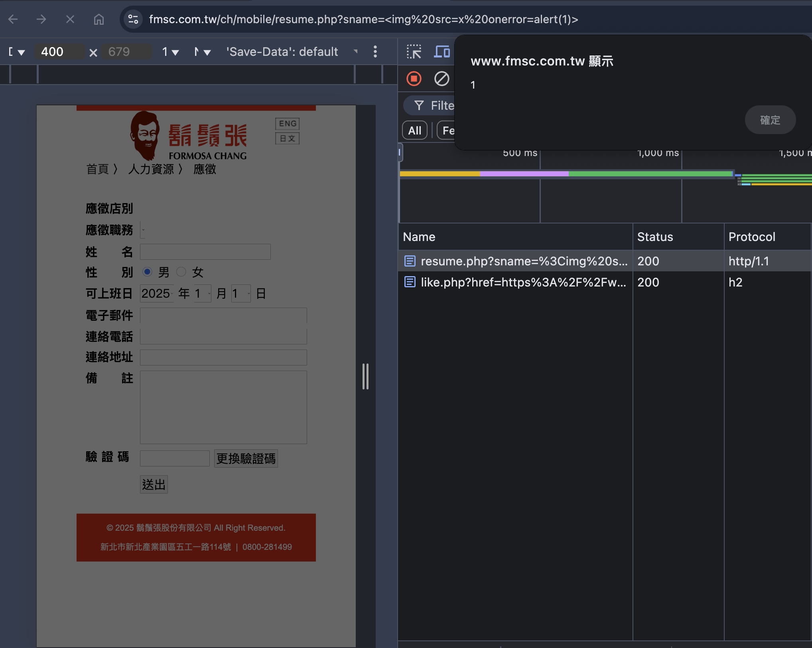Select the 女 radio button
This screenshot has height=648, width=812.
(181, 272)
